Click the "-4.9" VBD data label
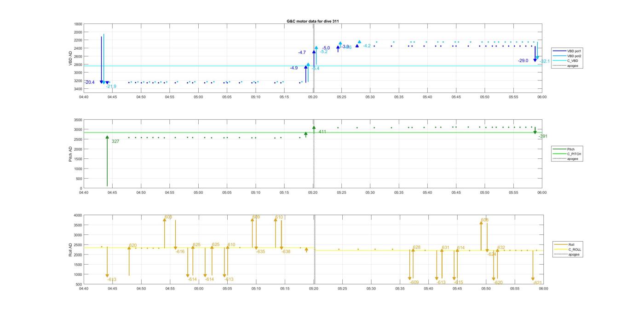 coord(293,68)
